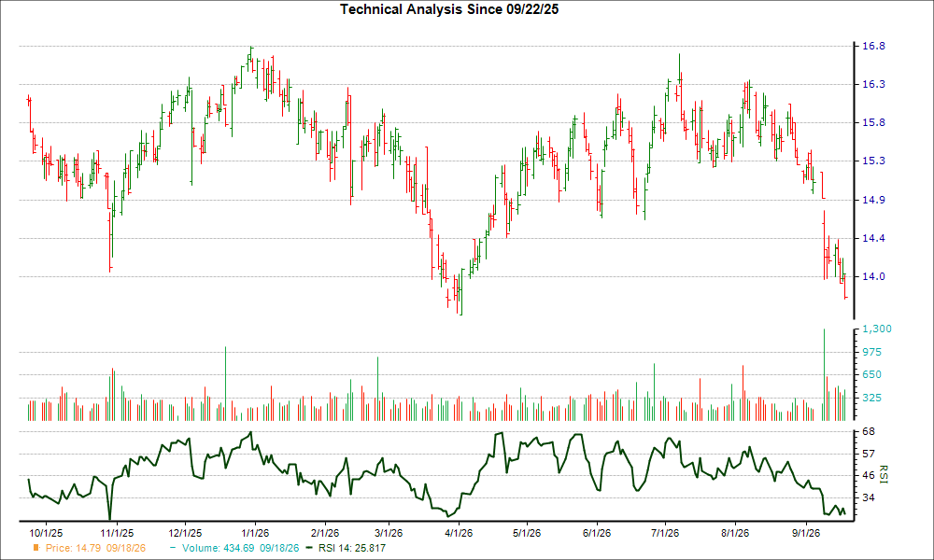Click the 6/1/26 date label
Viewport: 934px width, 560px height.
[596, 533]
